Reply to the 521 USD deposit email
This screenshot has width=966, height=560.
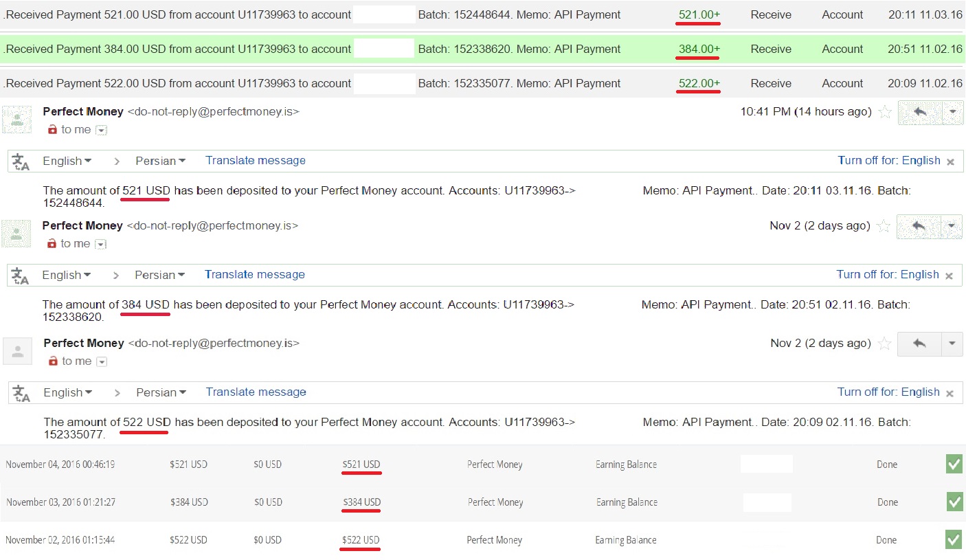click(x=919, y=113)
